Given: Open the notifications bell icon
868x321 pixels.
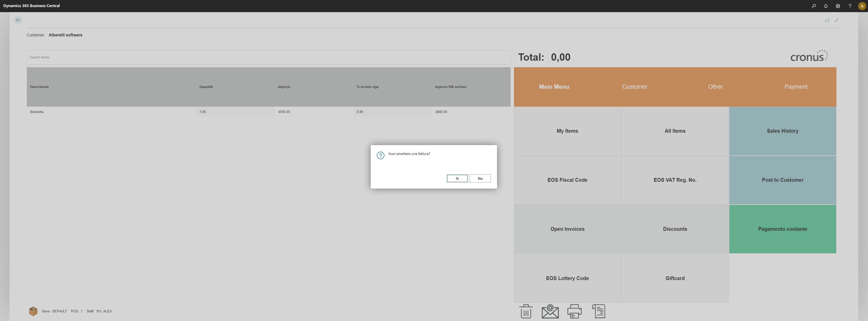Looking at the screenshot, I should pos(826,6).
